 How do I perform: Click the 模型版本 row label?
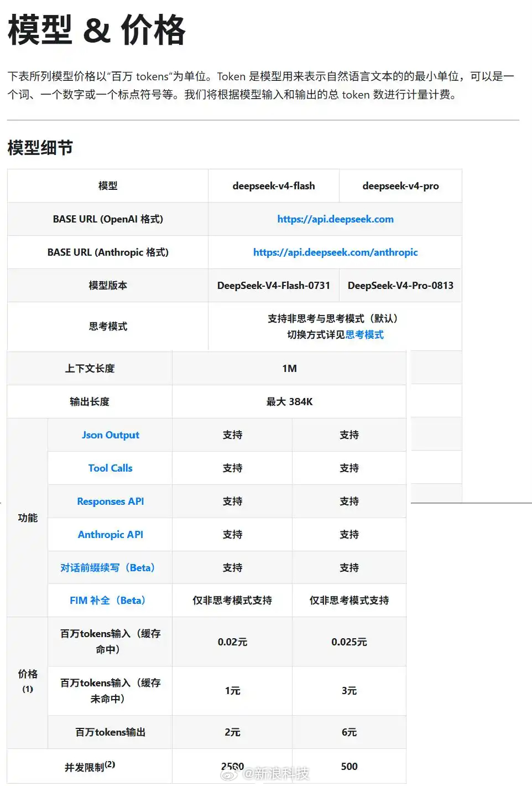click(x=108, y=286)
